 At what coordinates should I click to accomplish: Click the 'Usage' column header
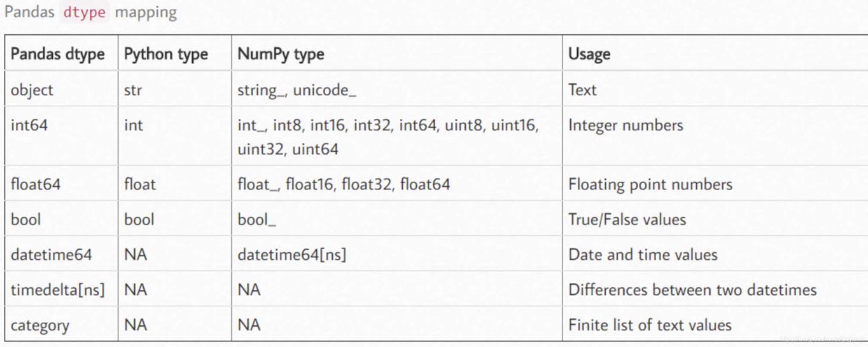(x=589, y=54)
